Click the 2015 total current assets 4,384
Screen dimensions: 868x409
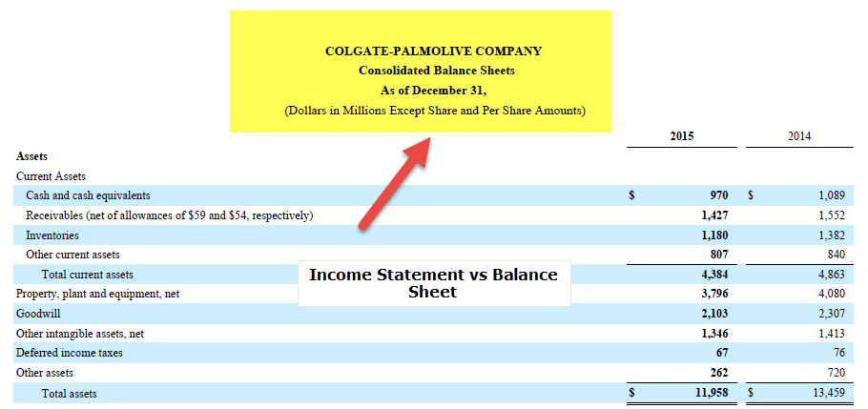point(714,275)
